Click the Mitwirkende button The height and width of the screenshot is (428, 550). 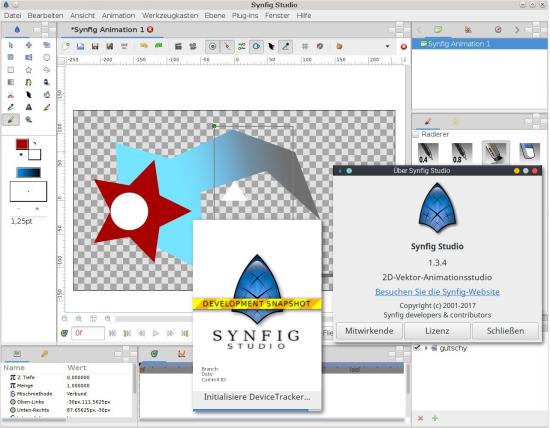[369, 331]
